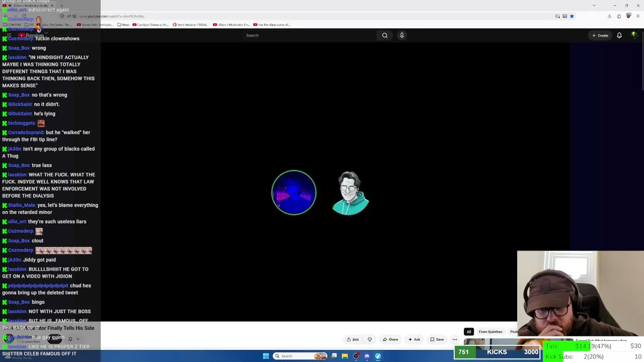Open the more actions three-dot menu
This screenshot has height=362, width=644.
point(455,339)
